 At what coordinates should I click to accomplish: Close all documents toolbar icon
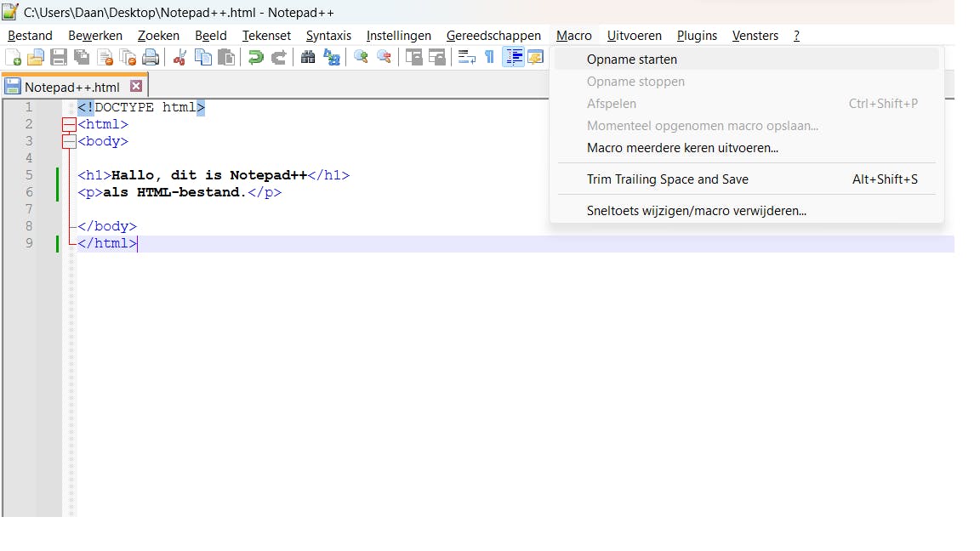click(x=128, y=58)
